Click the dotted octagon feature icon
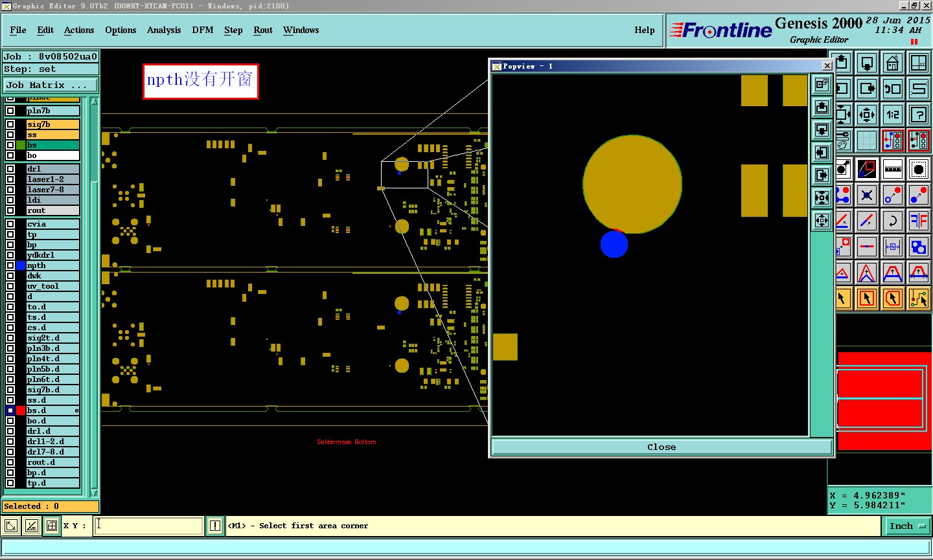933x560 pixels. tap(919, 169)
